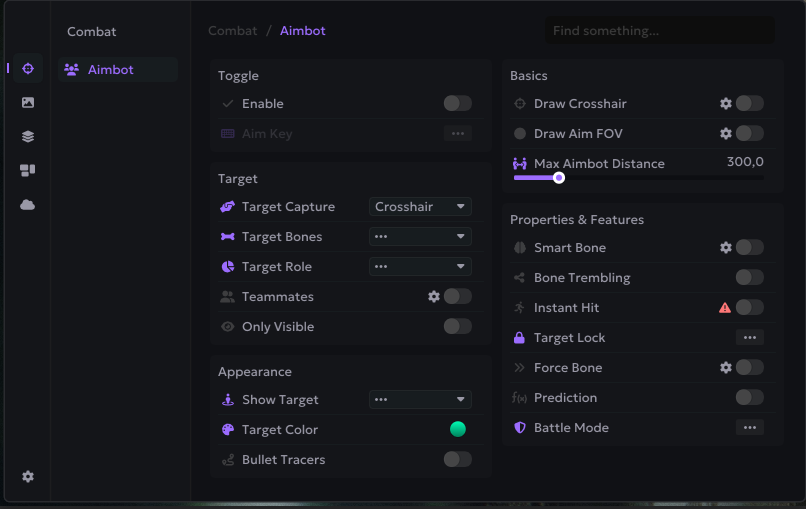Click the Instant Hit warning icon
The width and height of the screenshot is (806, 509).
pyautogui.click(x=725, y=308)
